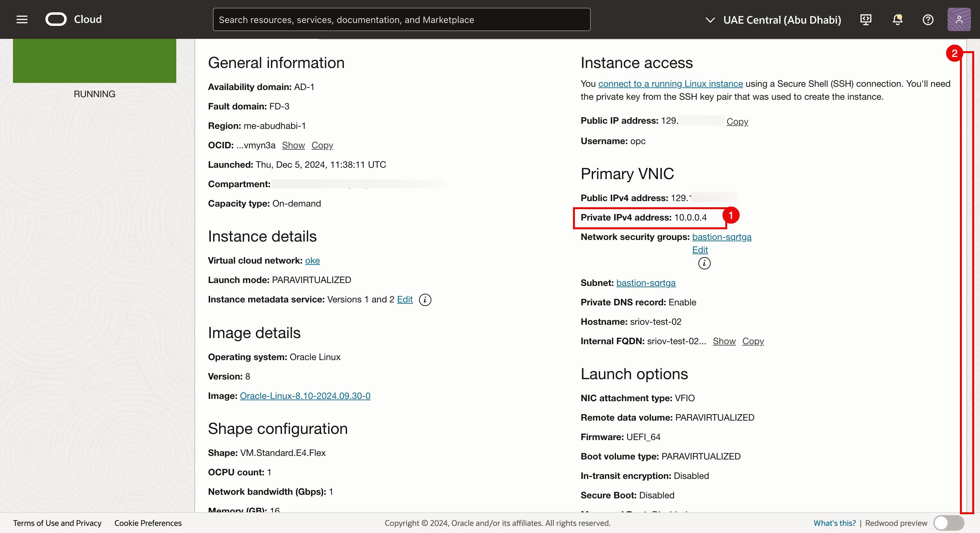Screen dimensions: 980x533
Task: Open the Oracle-Linux-8.10 image link
Action: [305, 396]
